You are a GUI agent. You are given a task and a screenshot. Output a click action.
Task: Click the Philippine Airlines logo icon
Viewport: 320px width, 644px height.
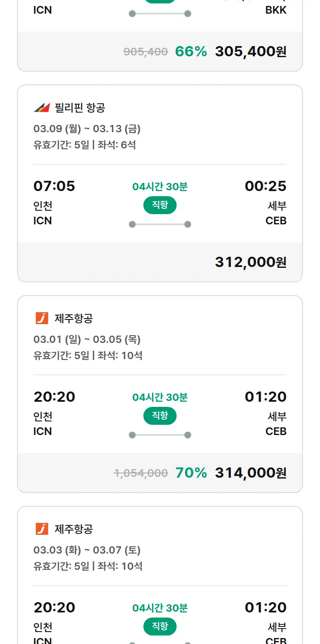[x=42, y=107]
